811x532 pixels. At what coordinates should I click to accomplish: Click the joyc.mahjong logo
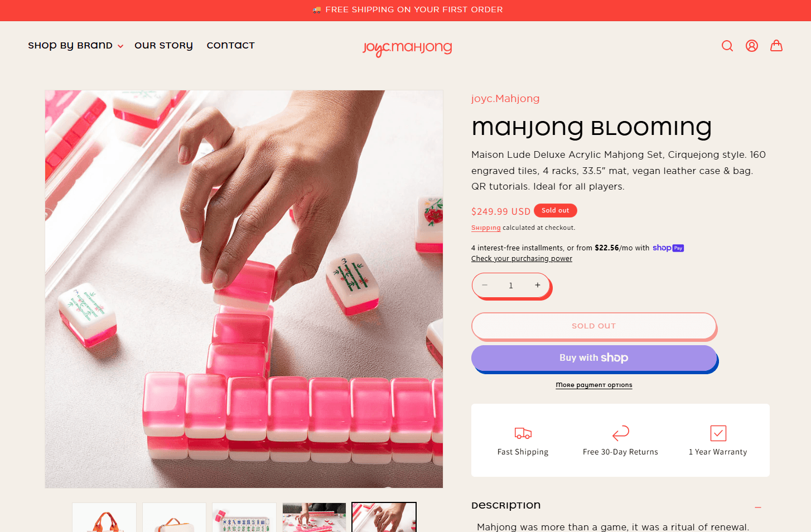point(407,48)
